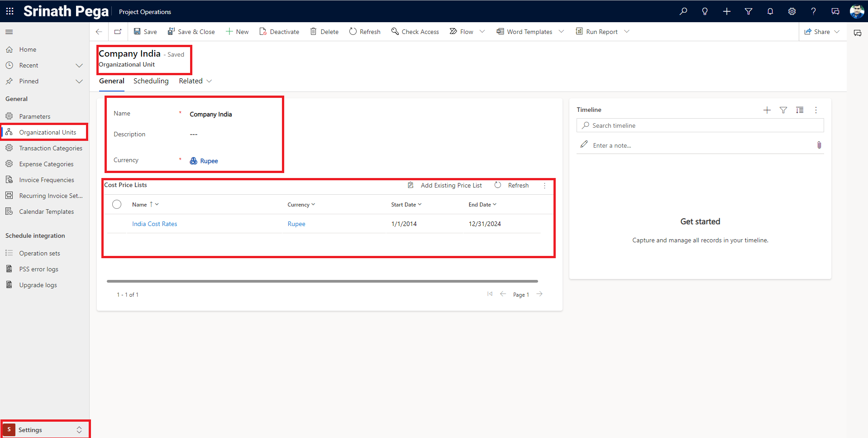Switch to the Scheduling tab
Viewport: 868px width, 438px height.
(x=151, y=81)
